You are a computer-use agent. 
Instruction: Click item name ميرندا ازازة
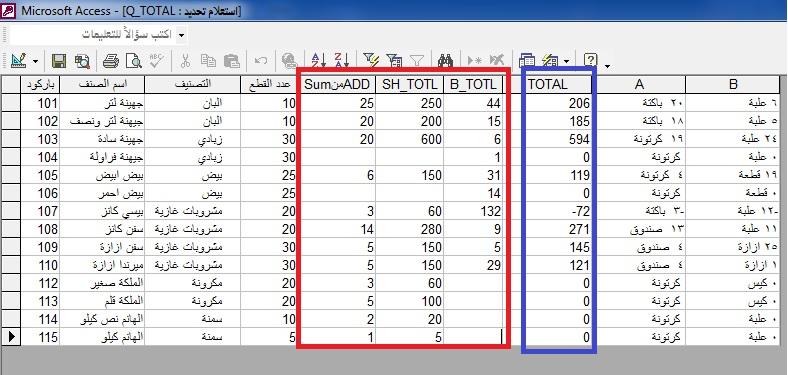(x=102, y=265)
